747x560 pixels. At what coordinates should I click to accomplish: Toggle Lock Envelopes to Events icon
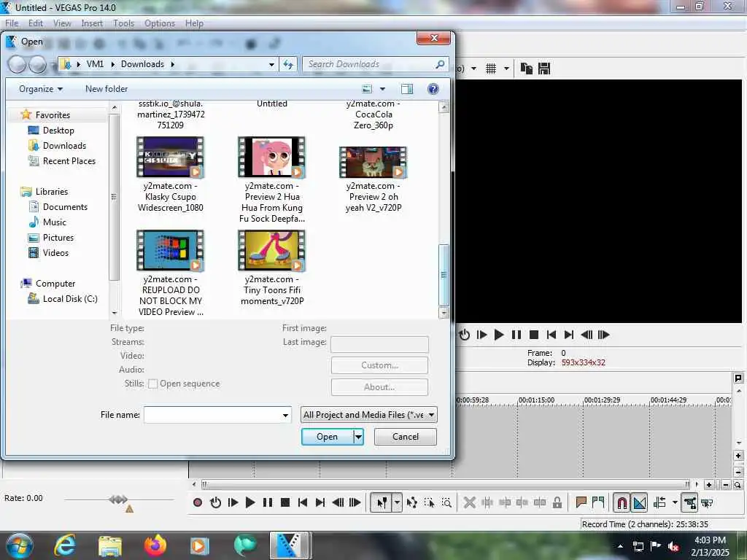pyautogui.click(x=689, y=502)
